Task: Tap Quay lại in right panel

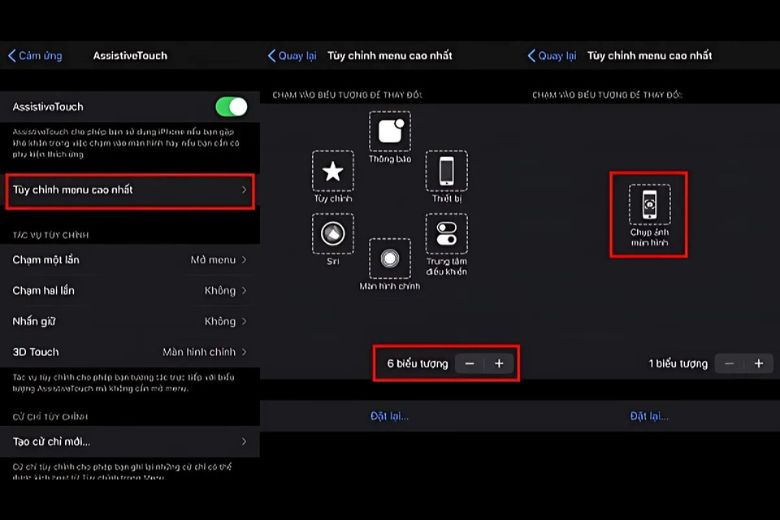Action: pos(552,56)
